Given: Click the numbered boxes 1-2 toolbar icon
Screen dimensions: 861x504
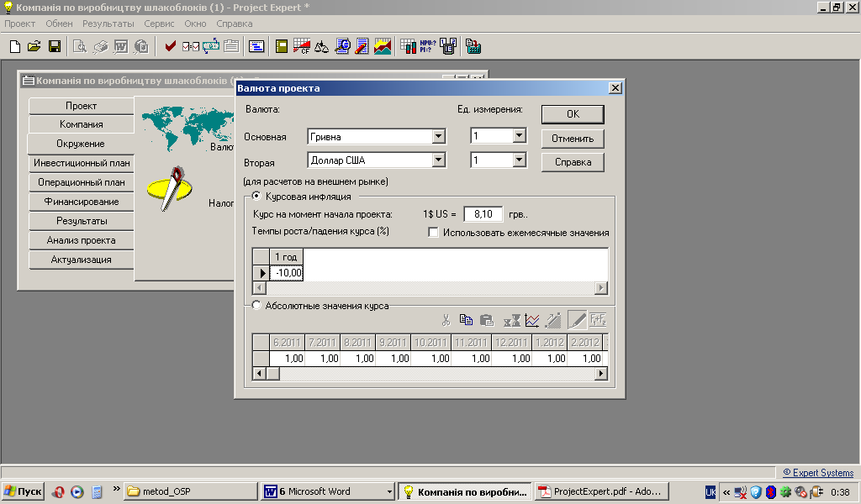Looking at the screenshot, I should pos(448,46).
